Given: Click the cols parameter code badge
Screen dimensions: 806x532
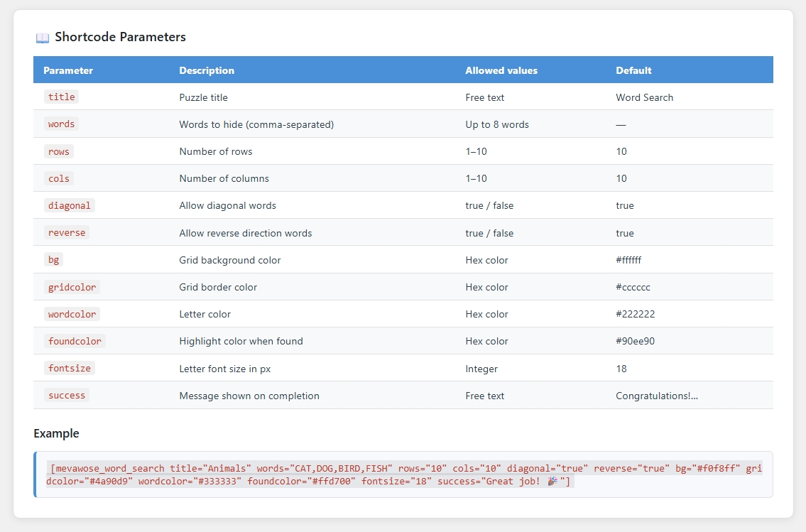Looking at the screenshot, I should coord(58,178).
